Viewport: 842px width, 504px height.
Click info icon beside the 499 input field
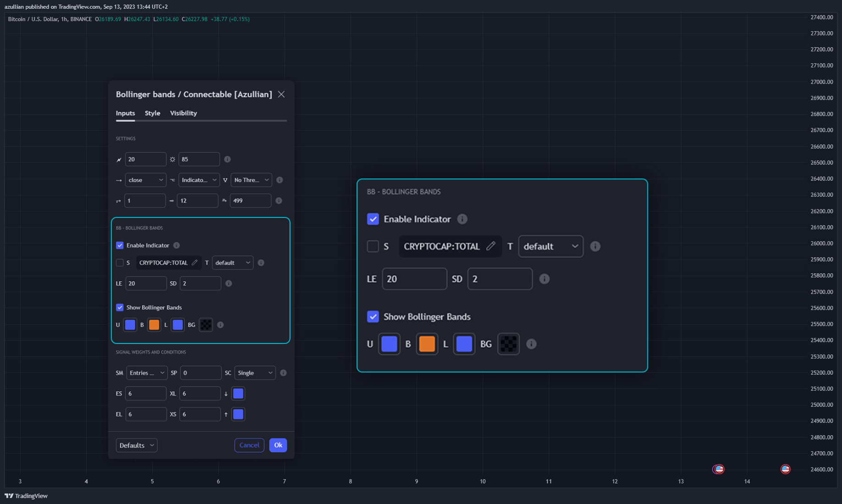pyautogui.click(x=279, y=200)
